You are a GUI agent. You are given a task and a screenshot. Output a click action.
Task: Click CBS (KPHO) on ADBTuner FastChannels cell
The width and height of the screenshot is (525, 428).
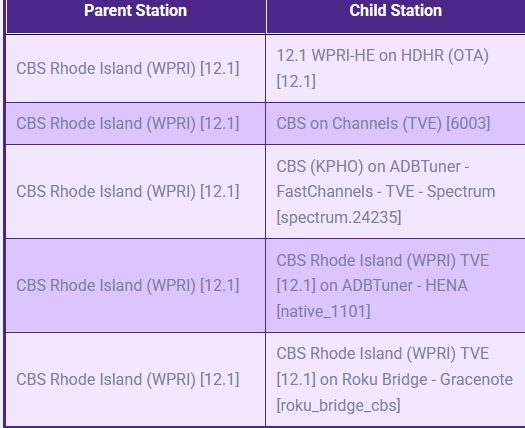pyautogui.click(x=395, y=192)
